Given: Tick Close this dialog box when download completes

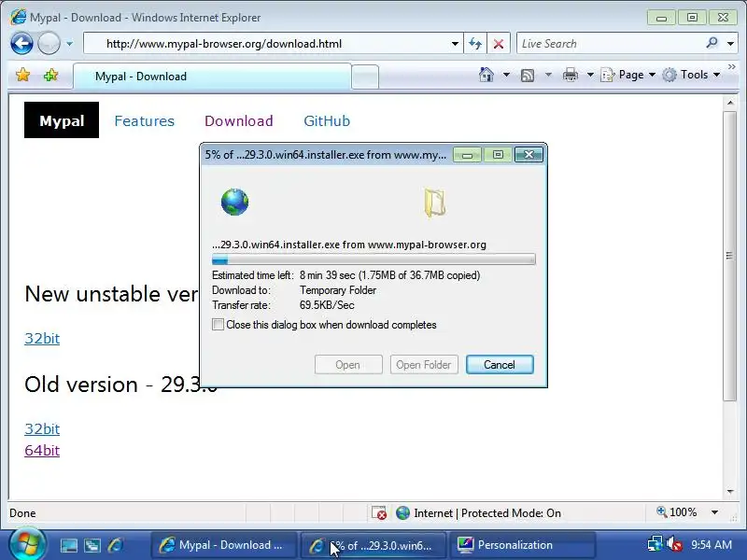Looking at the screenshot, I should click(218, 325).
